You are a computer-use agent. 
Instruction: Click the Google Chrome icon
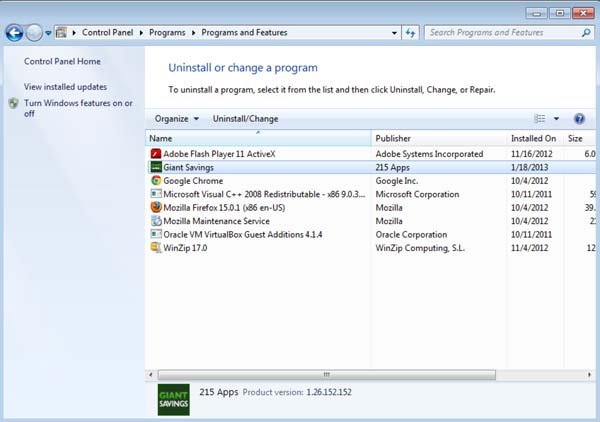[156, 181]
